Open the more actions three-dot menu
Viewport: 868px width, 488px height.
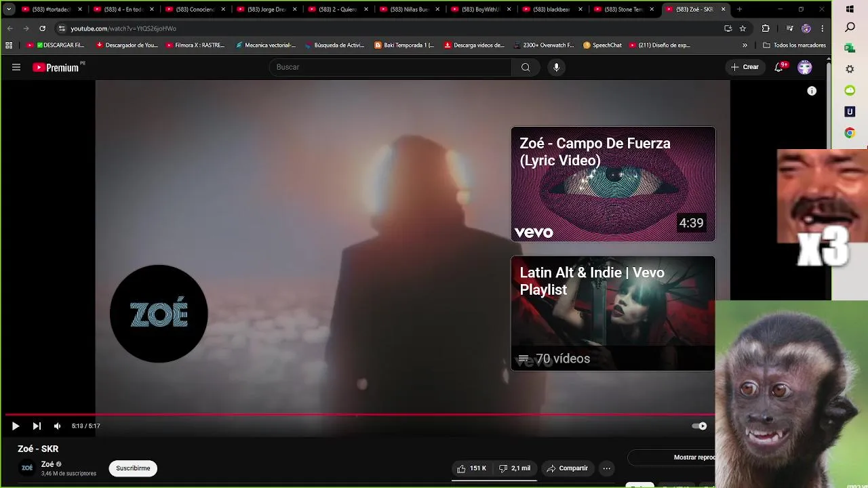click(x=607, y=468)
